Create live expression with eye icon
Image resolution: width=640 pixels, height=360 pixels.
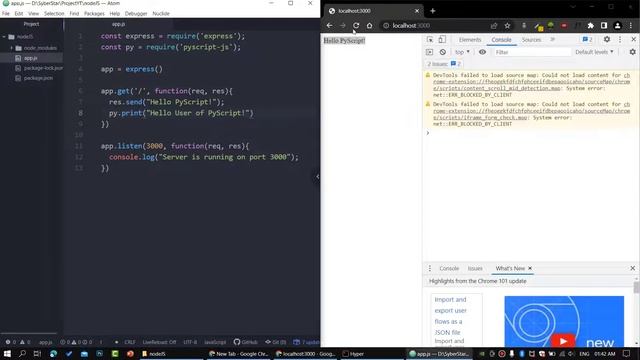pos(482,52)
